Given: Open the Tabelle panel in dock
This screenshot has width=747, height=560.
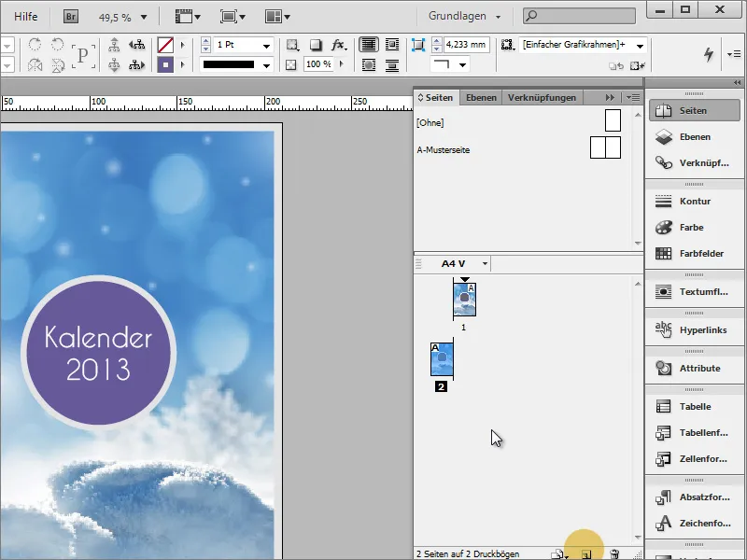Looking at the screenshot, I should pos(695,407).
